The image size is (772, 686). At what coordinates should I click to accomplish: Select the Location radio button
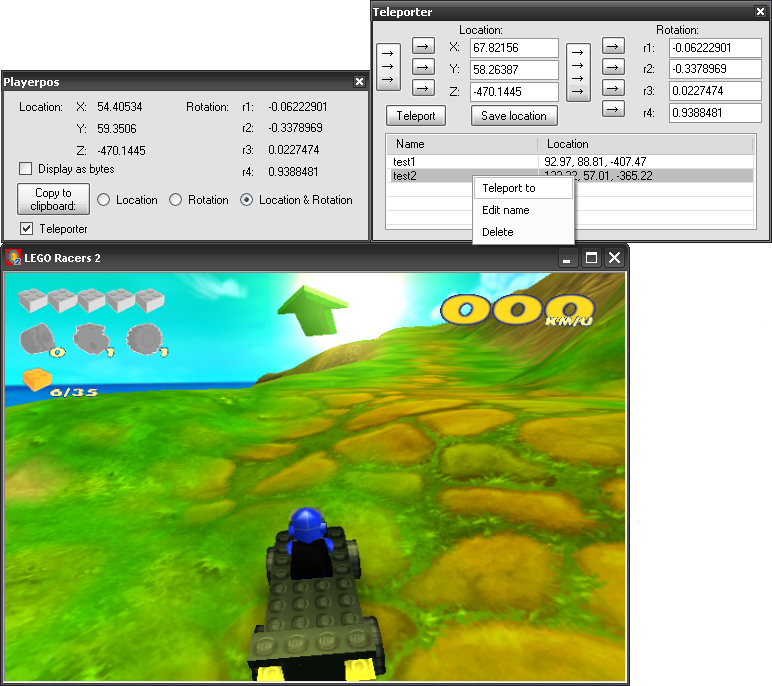(x=103, y=200)
